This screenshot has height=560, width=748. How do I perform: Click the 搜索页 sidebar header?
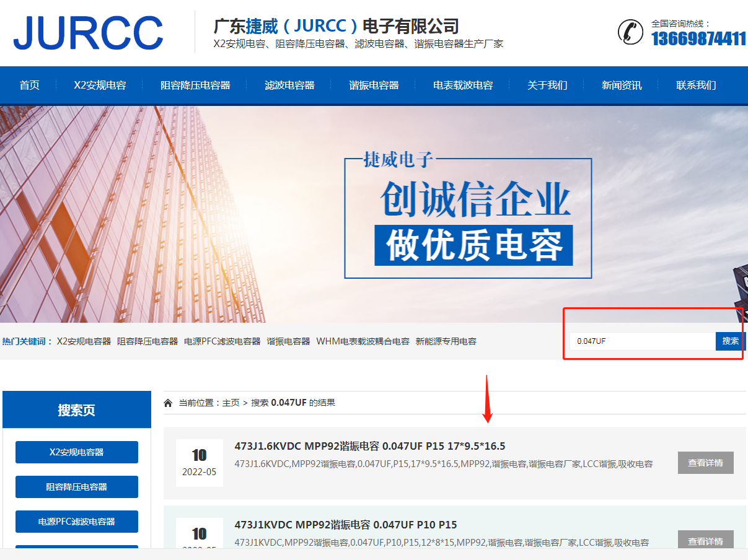click(77, 409)
